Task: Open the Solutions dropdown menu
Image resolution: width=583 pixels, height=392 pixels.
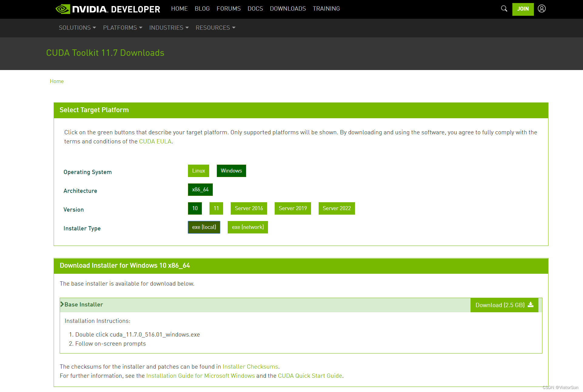Action: tap(77, 28)
